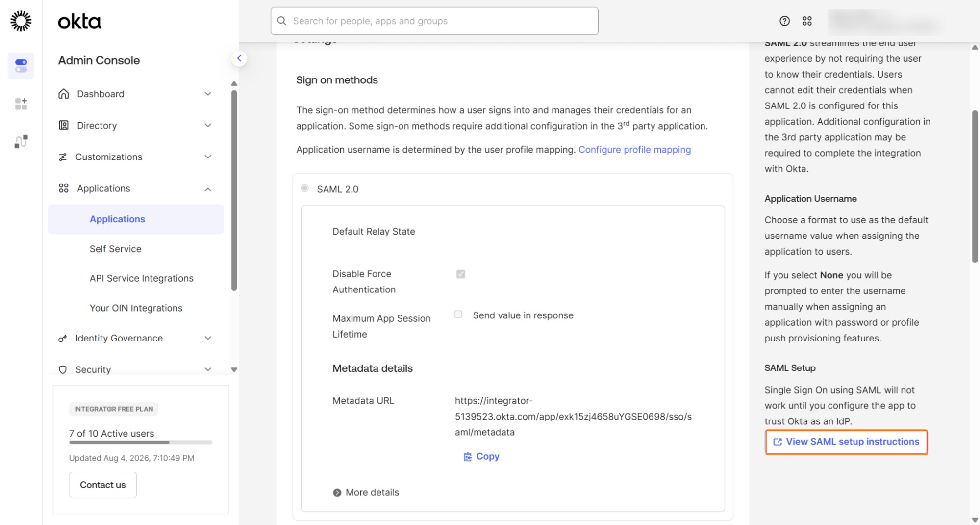Select the Admin Console toggle icon in rail
980x525 pixels.
21,65
